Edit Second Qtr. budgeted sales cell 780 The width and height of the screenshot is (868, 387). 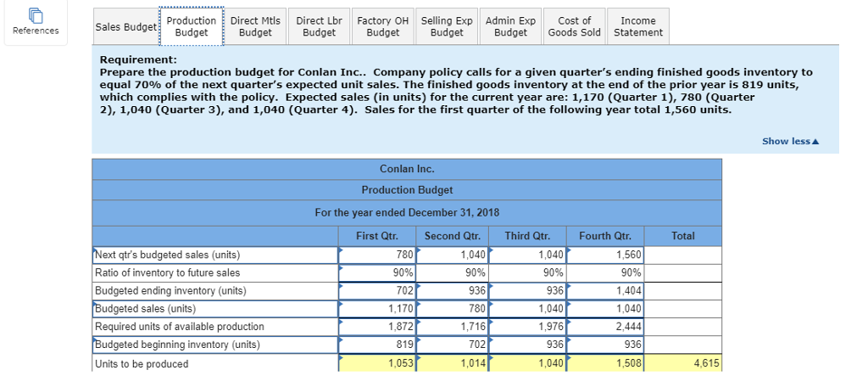tap(453, 309)
